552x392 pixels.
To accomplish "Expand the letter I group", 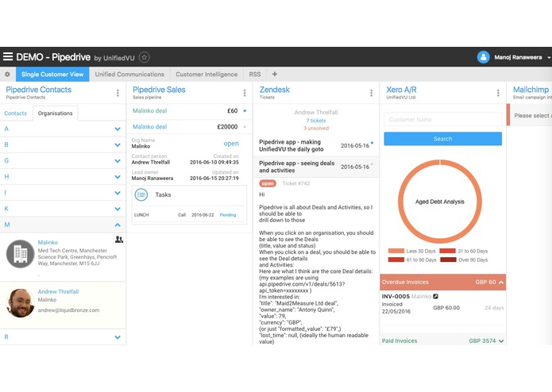I will pos(63,193).
